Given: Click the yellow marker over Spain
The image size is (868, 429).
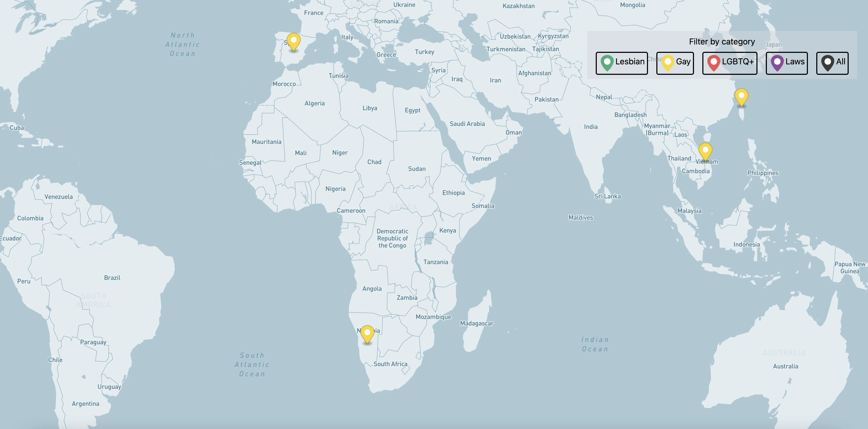Looking at the screenshot, I should [293, 41].
